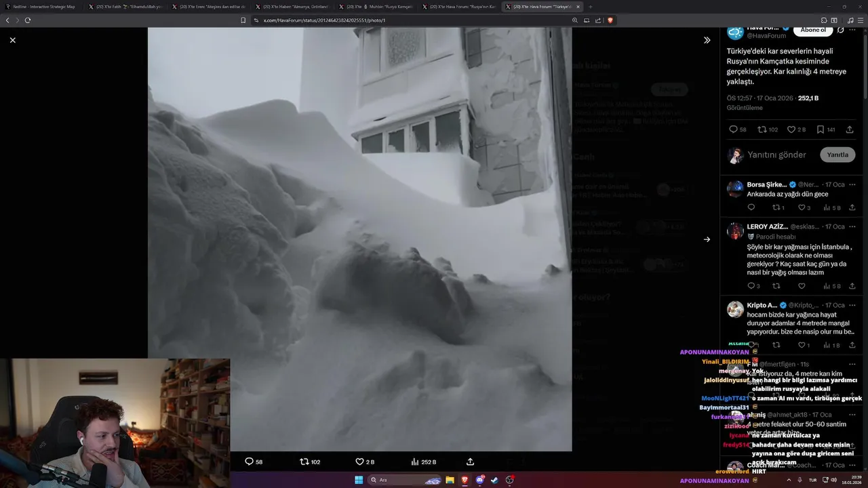
Task: Like the tweet showing 2 B in sidebar
Action: coord(791,129)
